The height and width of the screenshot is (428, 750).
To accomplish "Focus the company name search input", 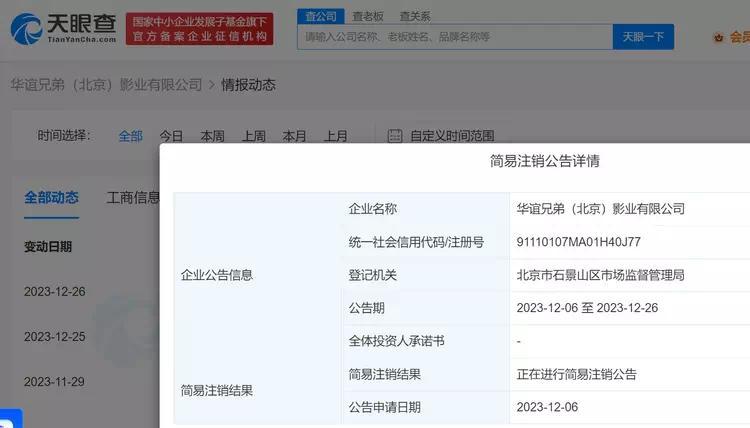I will 455,37.
